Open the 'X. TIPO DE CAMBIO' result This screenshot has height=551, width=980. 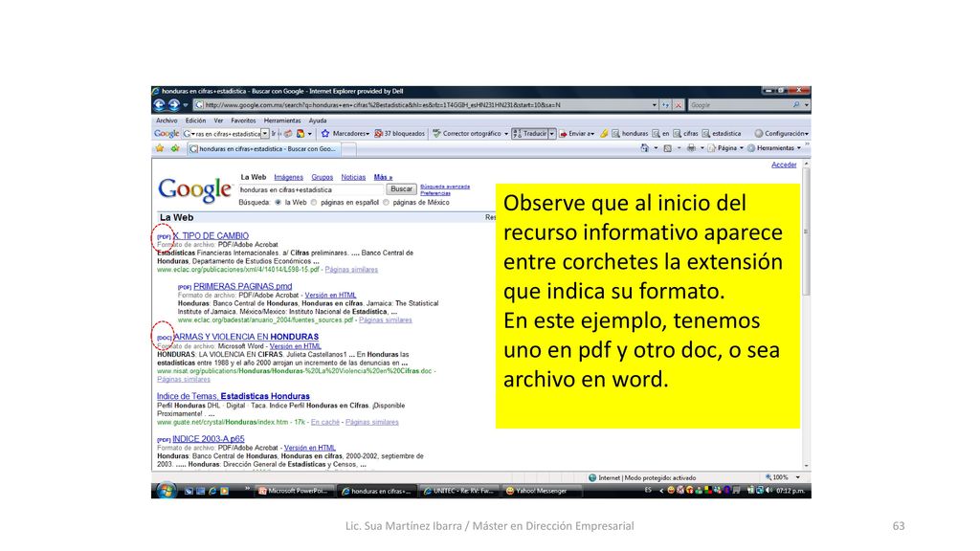click(x=211, y=235)
